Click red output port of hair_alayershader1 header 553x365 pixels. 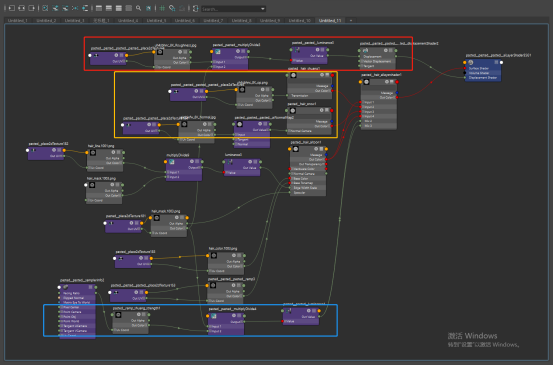[397, 82]
